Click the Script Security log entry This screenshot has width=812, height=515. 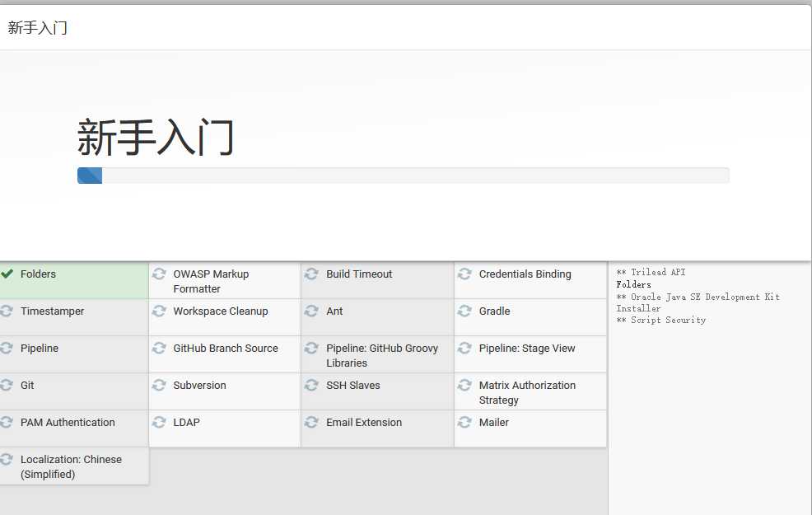[660, 321]
